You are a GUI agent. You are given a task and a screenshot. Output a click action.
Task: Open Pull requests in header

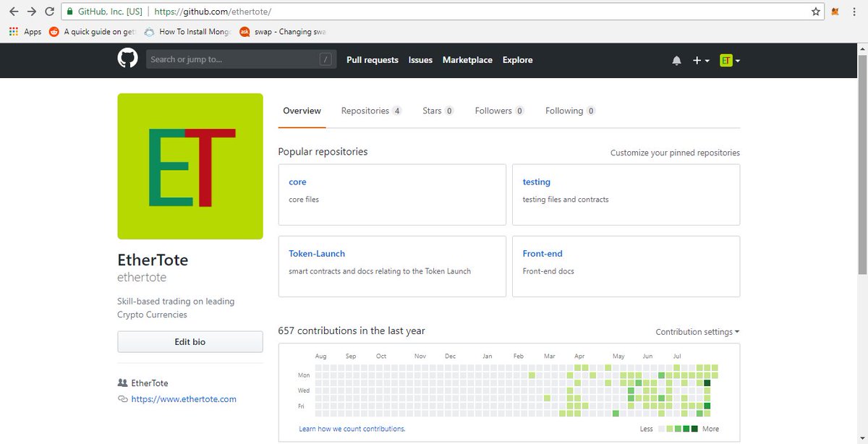[373, 60]
